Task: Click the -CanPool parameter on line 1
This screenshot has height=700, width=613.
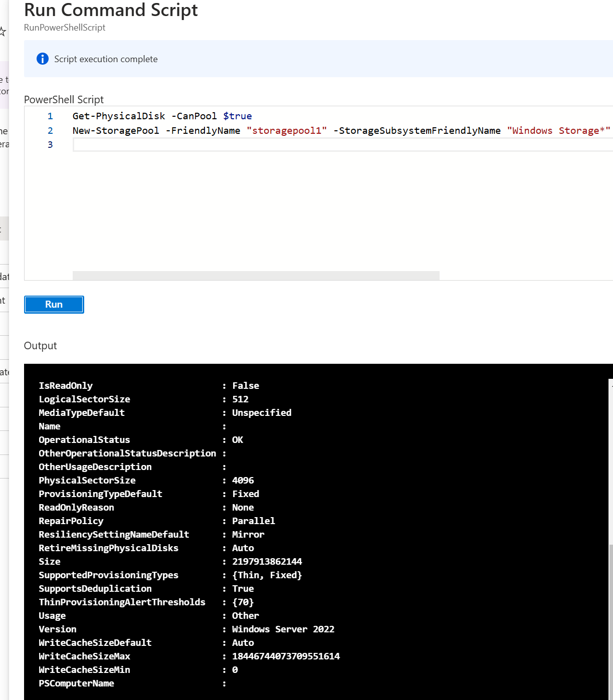Action: point(194,116)
